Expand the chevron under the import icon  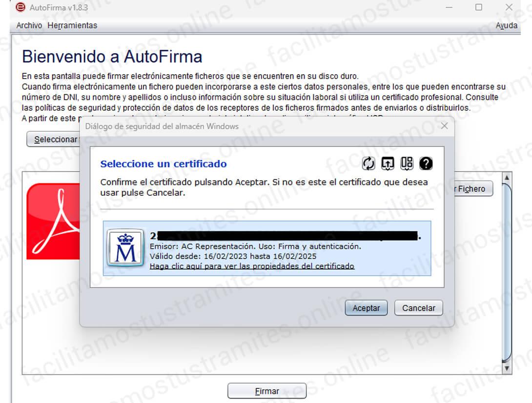tap(388, 169)
